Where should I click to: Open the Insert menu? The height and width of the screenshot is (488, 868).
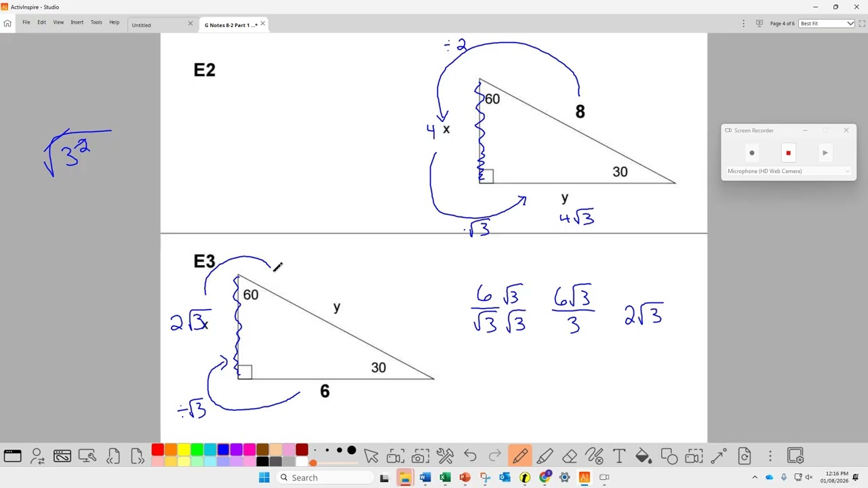coord(77,22)
